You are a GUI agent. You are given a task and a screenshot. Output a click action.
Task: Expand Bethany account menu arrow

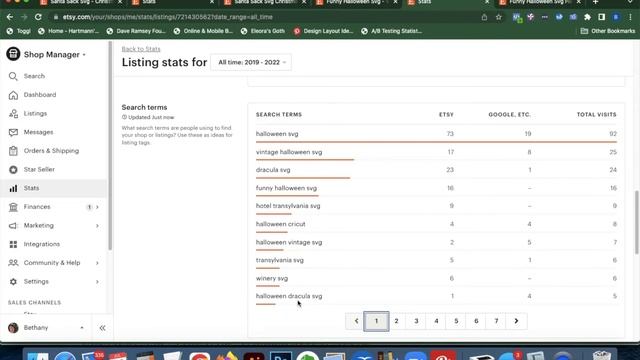pyautogui.click(x=82, y=328)
